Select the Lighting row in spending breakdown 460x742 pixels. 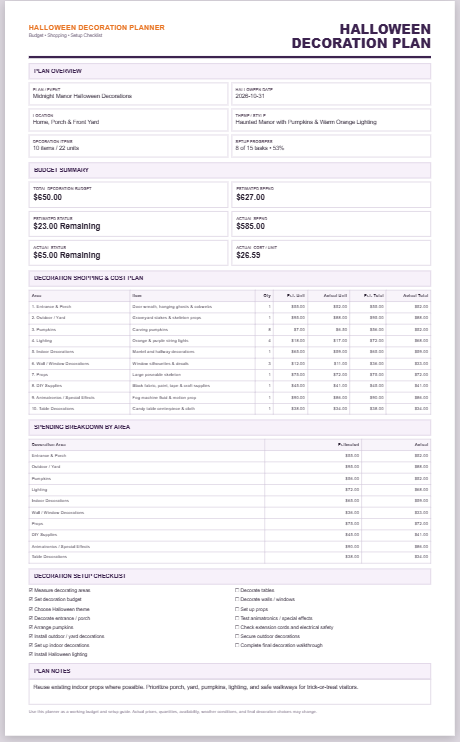230,490
